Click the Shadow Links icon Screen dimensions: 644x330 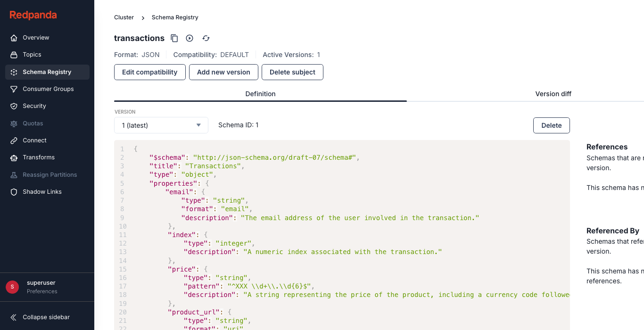(14, 192)
